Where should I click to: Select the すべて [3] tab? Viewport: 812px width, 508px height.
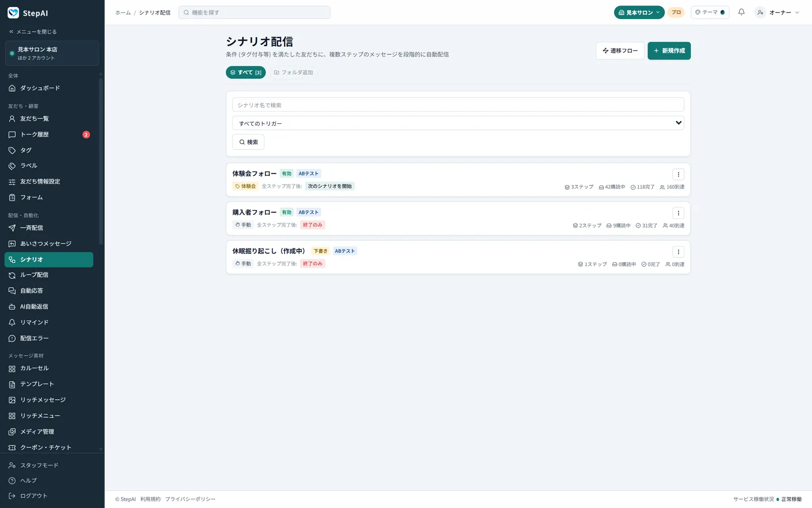click(x=246, y=72)
